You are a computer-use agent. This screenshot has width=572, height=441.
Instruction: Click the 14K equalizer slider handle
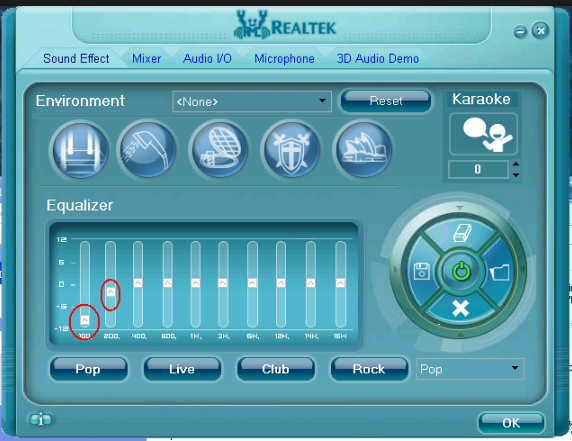[311, 283]
